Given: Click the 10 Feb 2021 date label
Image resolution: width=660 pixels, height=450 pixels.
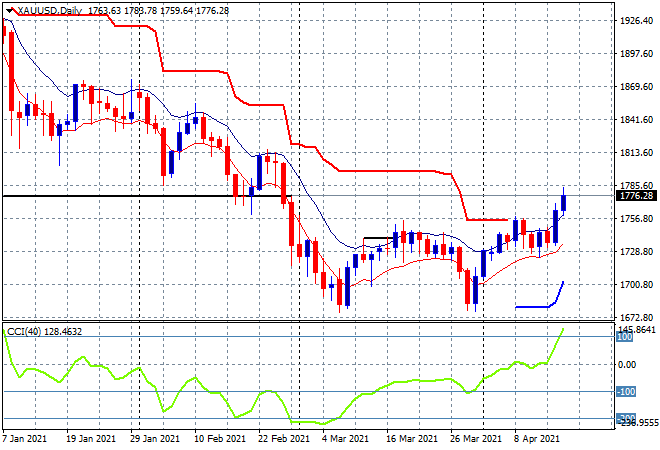Looking at the screenshot, I should pyautogui.click(x=219, y=439).
